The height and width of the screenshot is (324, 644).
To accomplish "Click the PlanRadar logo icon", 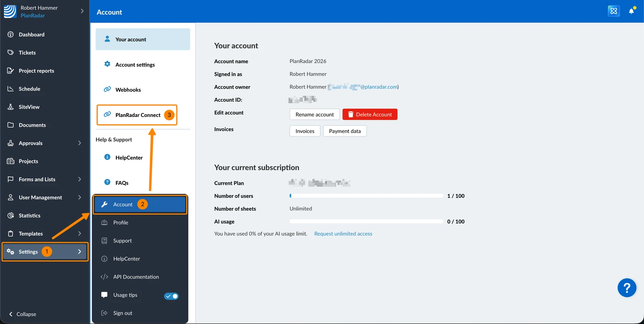I will coord(10,11).
